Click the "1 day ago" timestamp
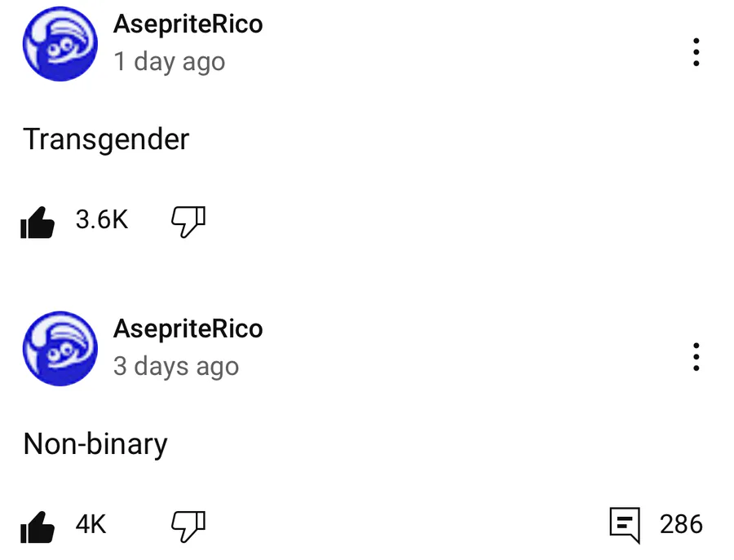The height and width of the screenshot is (560, 734). [x=169, y=62]
